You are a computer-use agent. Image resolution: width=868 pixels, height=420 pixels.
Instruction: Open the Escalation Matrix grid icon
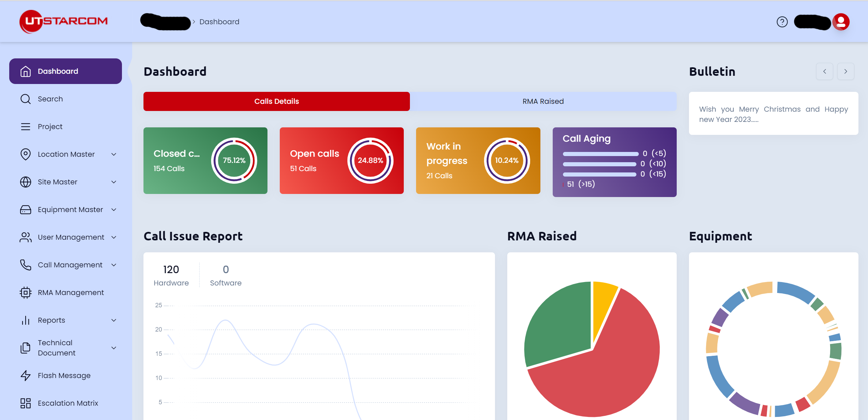point(26,403)
